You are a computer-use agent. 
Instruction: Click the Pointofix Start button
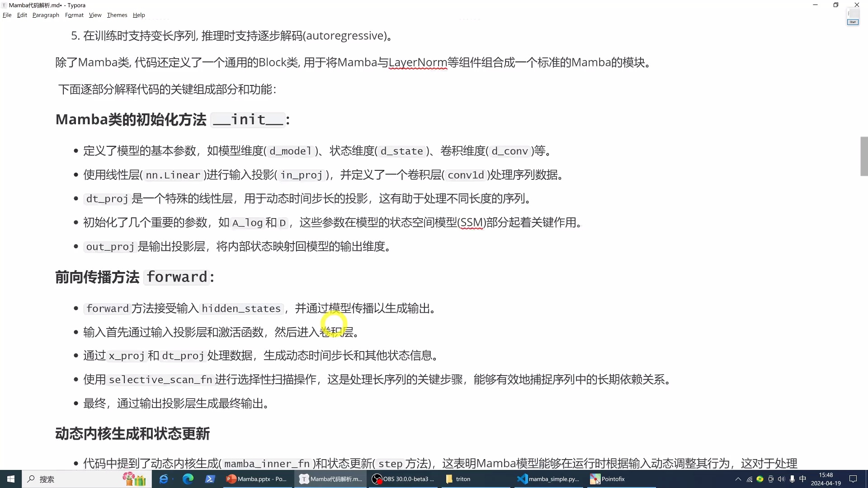(x=854, y=22)
